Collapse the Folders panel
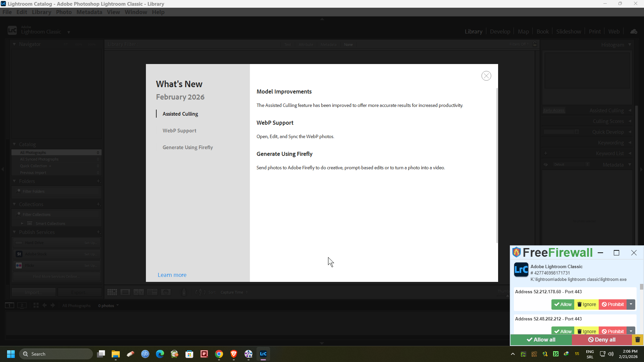Screen dimensions: 644x362 tap(14, 181)
